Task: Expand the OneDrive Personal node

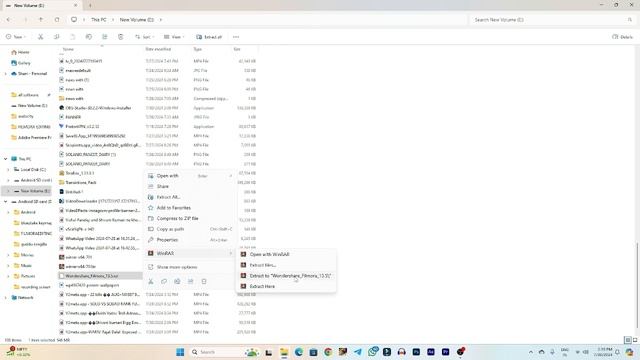Action: click(6, 74)
